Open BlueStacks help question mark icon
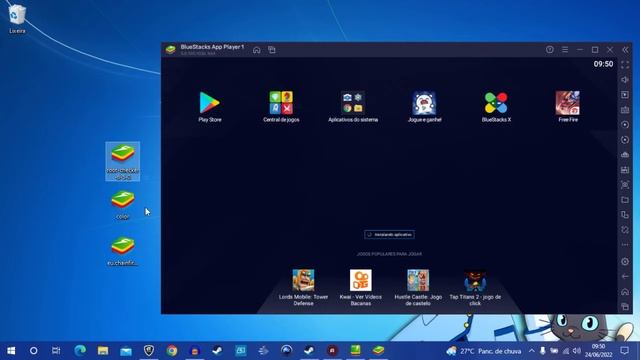 (x=550, y=49)
